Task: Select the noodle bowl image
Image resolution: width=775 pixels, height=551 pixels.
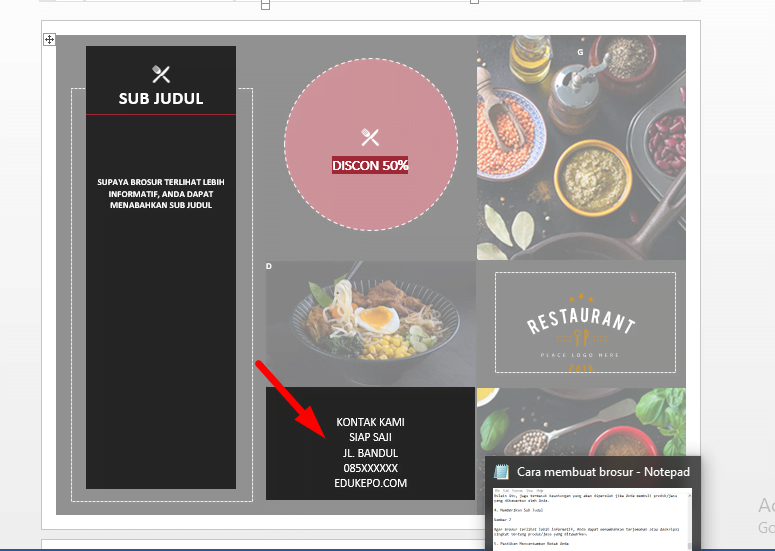Action: click(x=370, y=323)
